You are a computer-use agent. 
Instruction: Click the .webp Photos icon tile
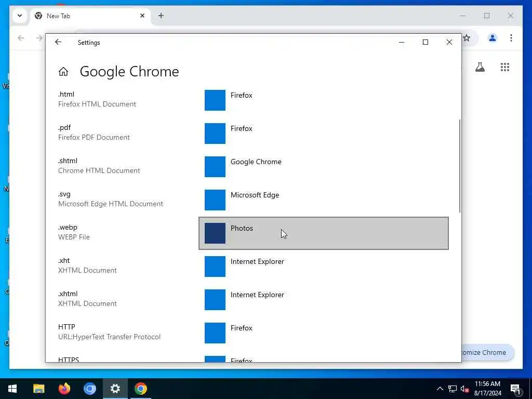(215, 233)
